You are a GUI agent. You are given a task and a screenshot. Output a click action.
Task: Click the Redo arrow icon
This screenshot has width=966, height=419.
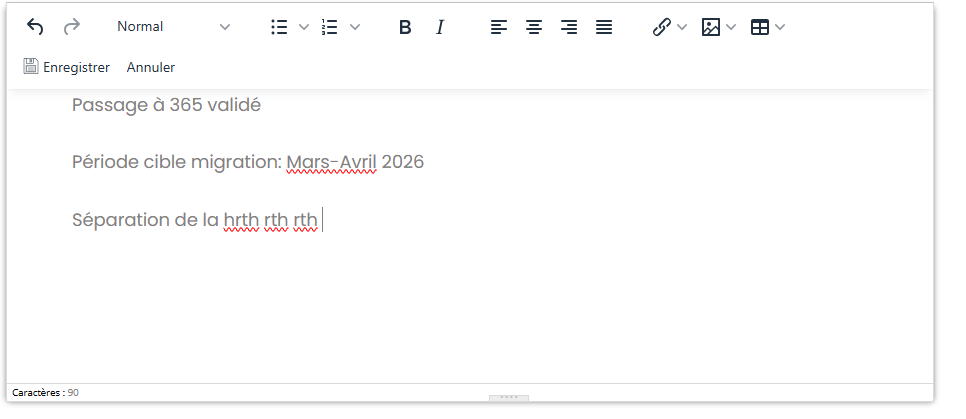pos(71,27)
